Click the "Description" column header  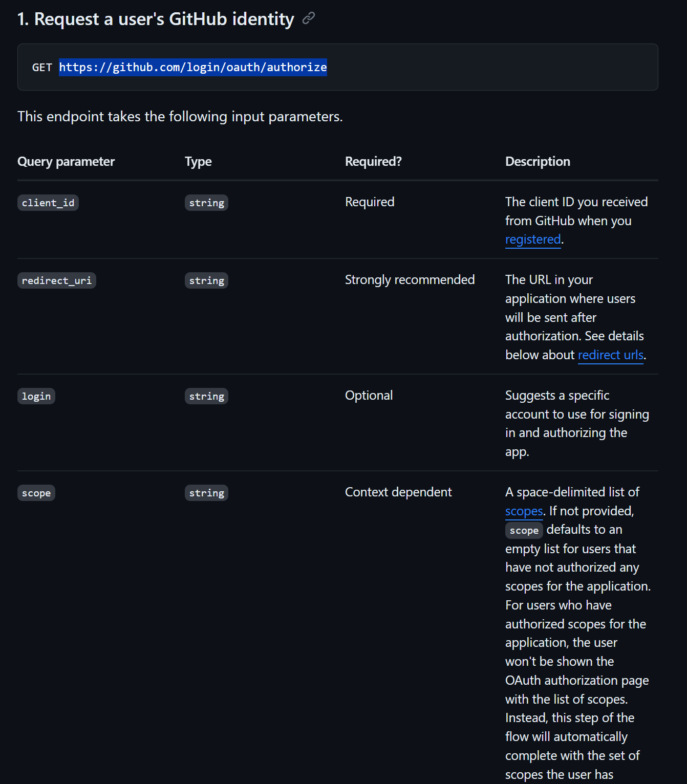(538, 162)
